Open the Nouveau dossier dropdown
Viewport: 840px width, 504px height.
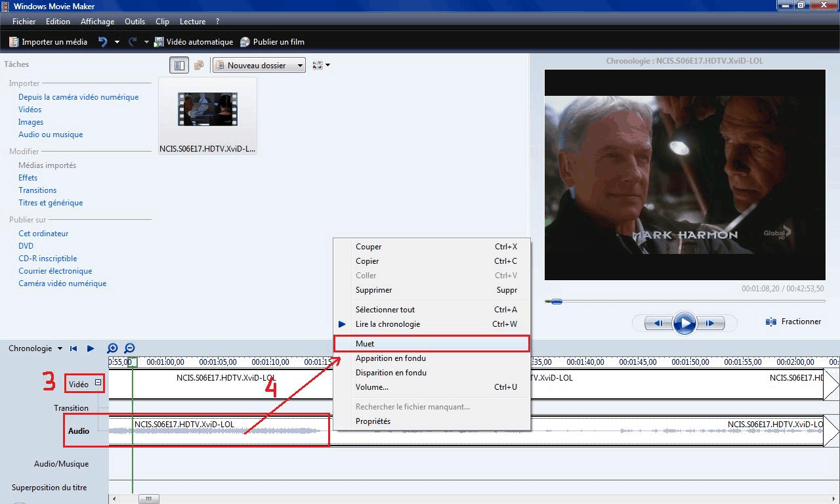(259, 65)
